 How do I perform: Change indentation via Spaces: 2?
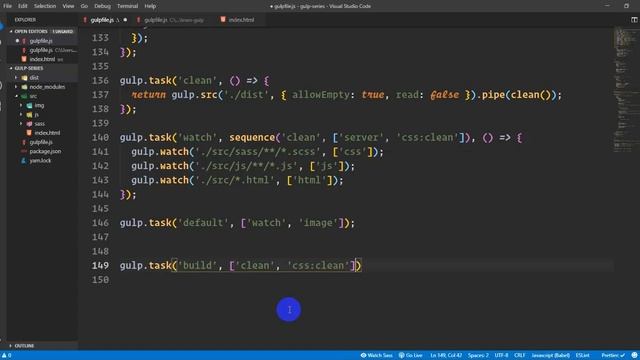[478, 356]
